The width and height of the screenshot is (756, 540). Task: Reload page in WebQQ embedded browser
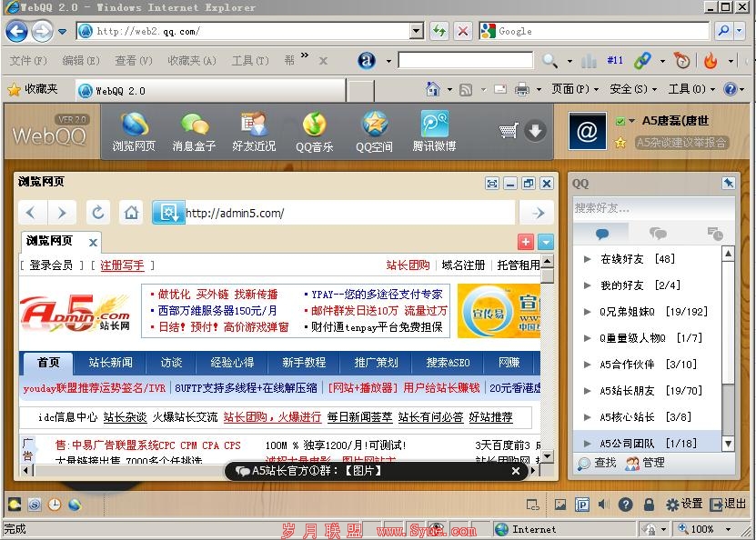[98, 213]
